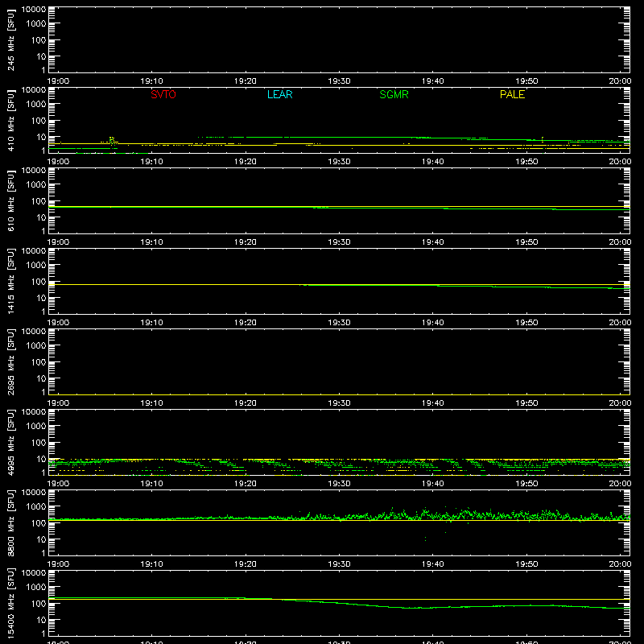644x644 pixels.
Task: Select the 410 MHz [SFU] axis label
Action: [x=11, y=120]
